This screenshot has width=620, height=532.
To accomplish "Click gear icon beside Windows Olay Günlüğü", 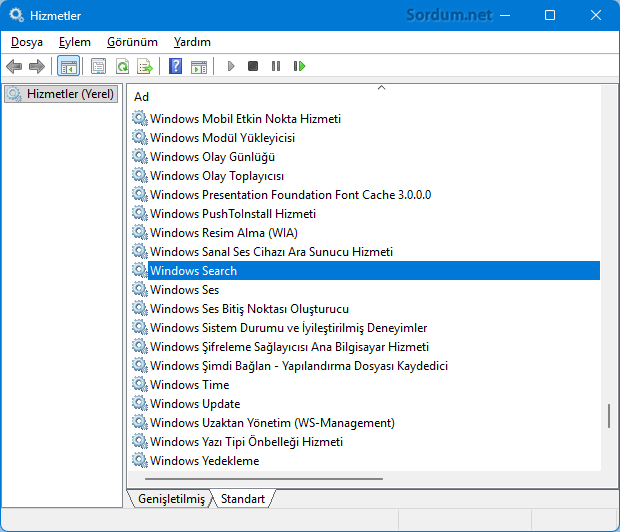I will tap(140, 156).
